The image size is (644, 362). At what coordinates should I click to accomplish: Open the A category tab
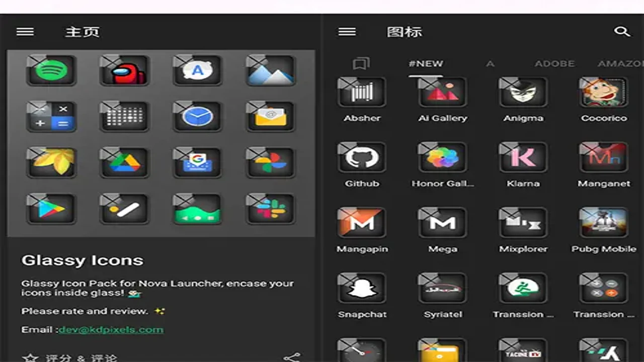(490, 64)
